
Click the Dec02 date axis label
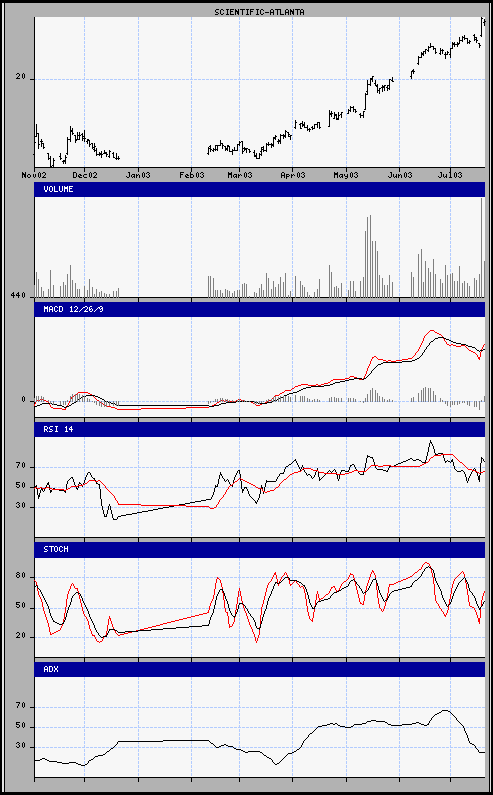point(85,175)
